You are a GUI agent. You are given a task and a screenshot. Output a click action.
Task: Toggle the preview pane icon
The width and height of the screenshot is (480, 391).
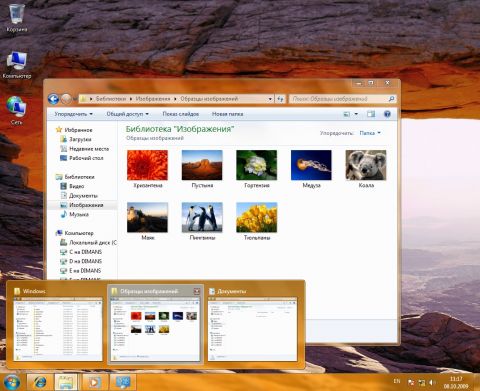coord(371,114)
